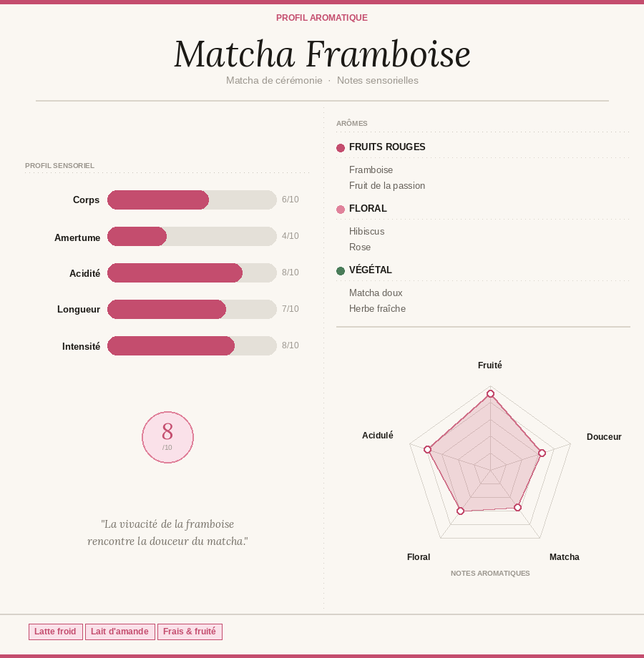This screenshot has height=658, width=644.
Task: Click the 8/10 score circle
Action: [x=167, y=437]
